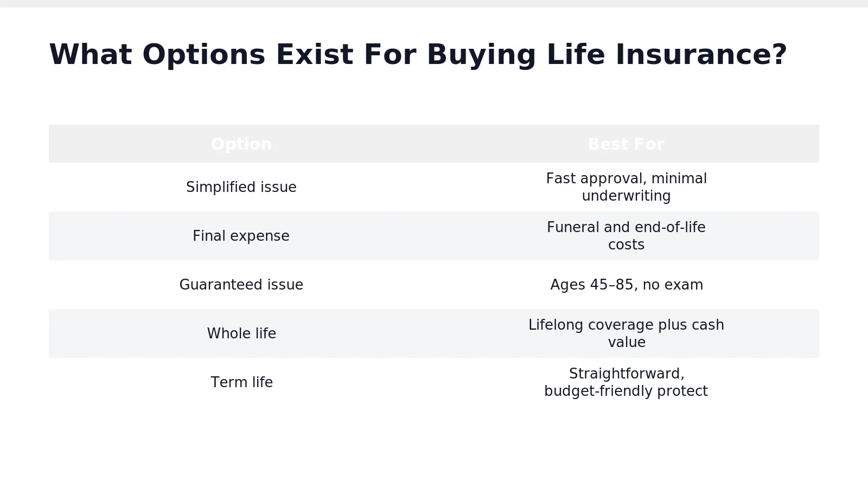The width and height of the screenshot is (868, 488).
Task: Click the gray strip above the slide
Action: click(x=434, y=3)
